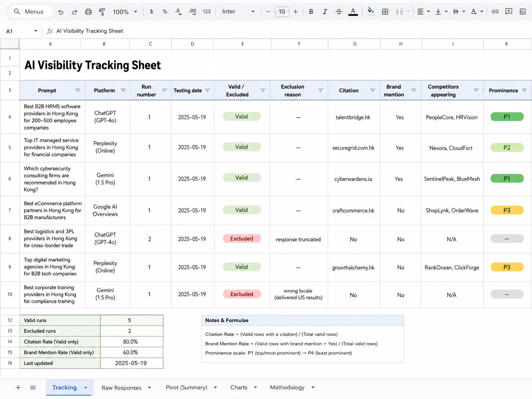Image resolution: width=532 pixels, height=399 pixels.
Task: Select the Tracking sheet tab
Action: [65, 388]
